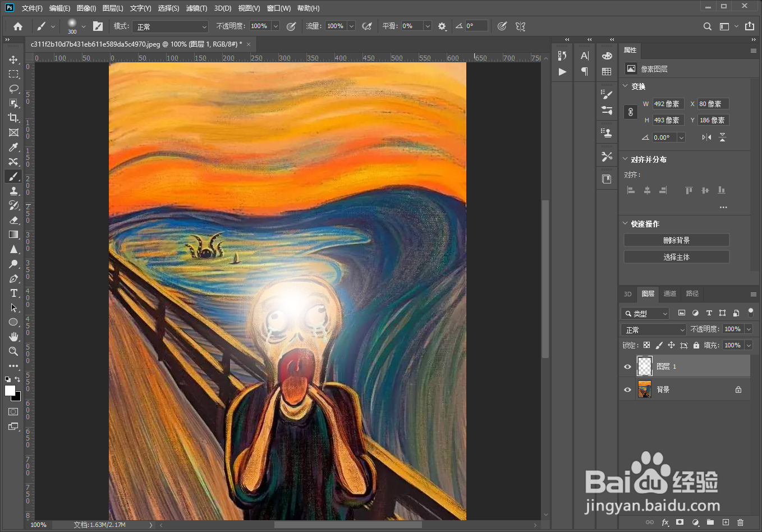Viewport: 762px width, 532px height.
Task: Select the Sharpen/Blur tool
Action: coord(13,249)
